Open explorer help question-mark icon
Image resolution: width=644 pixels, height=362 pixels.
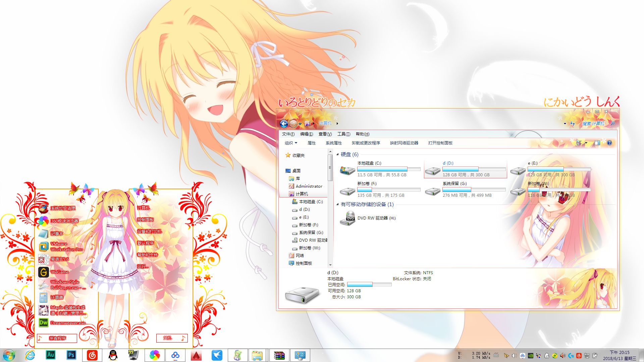(x=609, y=143)
